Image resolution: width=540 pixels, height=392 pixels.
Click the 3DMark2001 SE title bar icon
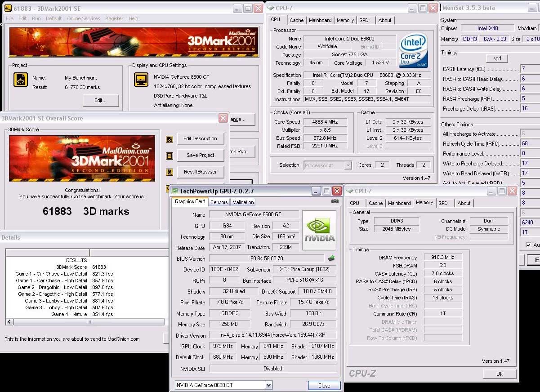(8, 8)
